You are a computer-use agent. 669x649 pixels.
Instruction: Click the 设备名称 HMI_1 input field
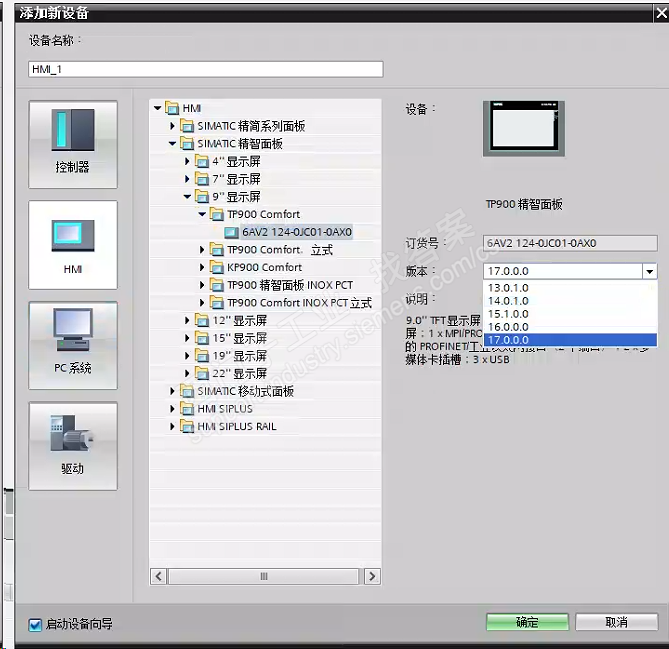[x=206, y=69]
